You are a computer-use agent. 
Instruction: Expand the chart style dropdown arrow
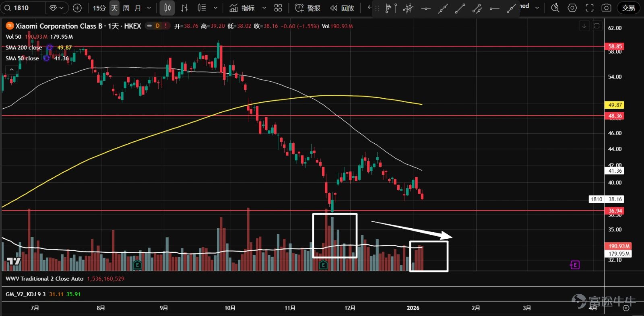(215, 8)
